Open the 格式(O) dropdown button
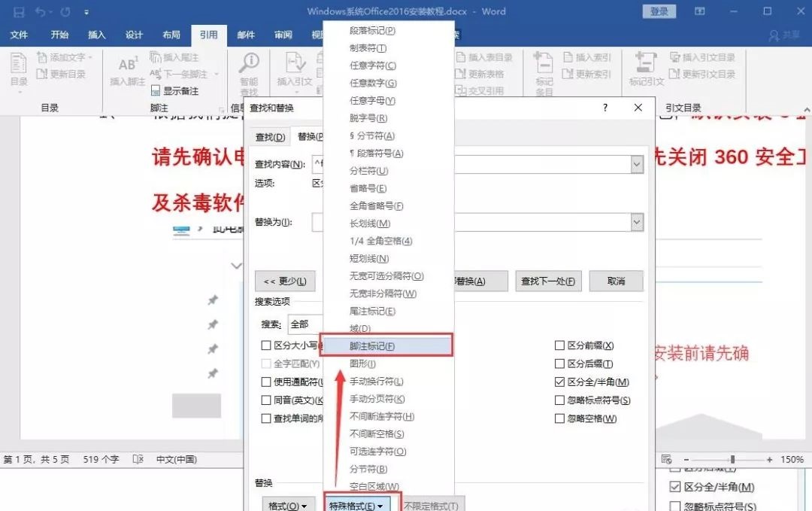Image resolution: width=812 pixels, height=511 pixels. coord(288,505)
